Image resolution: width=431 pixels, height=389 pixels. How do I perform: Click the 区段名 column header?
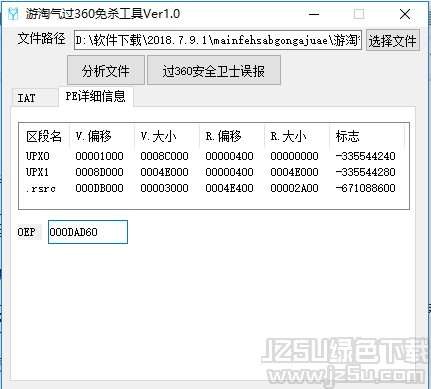coord(44,136)
